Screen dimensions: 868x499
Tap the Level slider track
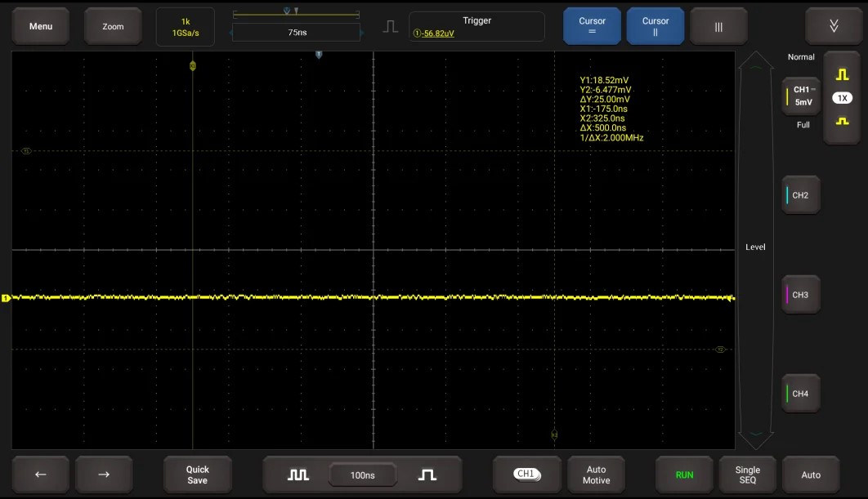(x=756, y=247)
